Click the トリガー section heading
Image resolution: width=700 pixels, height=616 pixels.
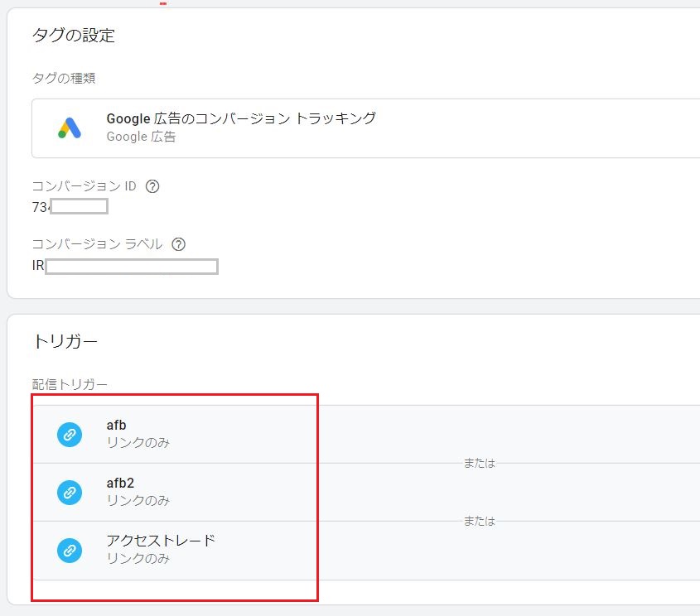(65, 341)
